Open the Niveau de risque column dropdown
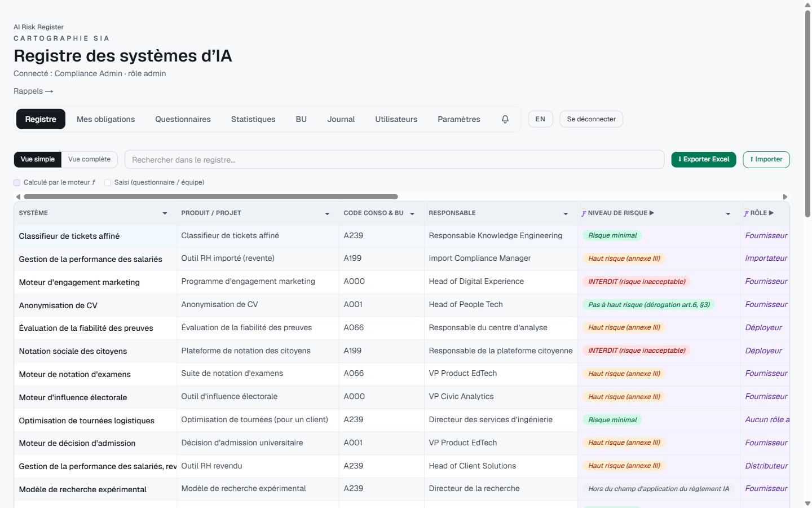This screenshot has height=508, width=812. click(728, 213)
